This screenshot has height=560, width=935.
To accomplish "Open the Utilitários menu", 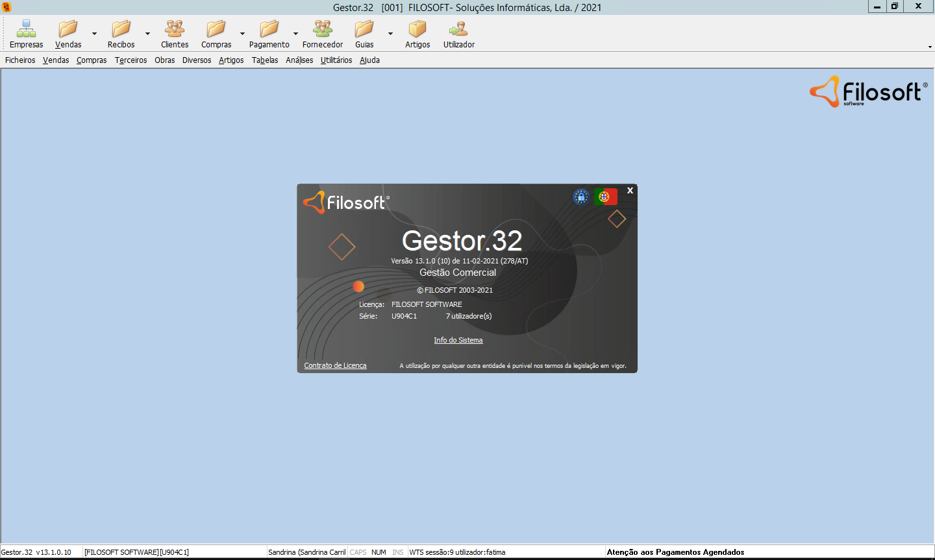I will [336, 60].
